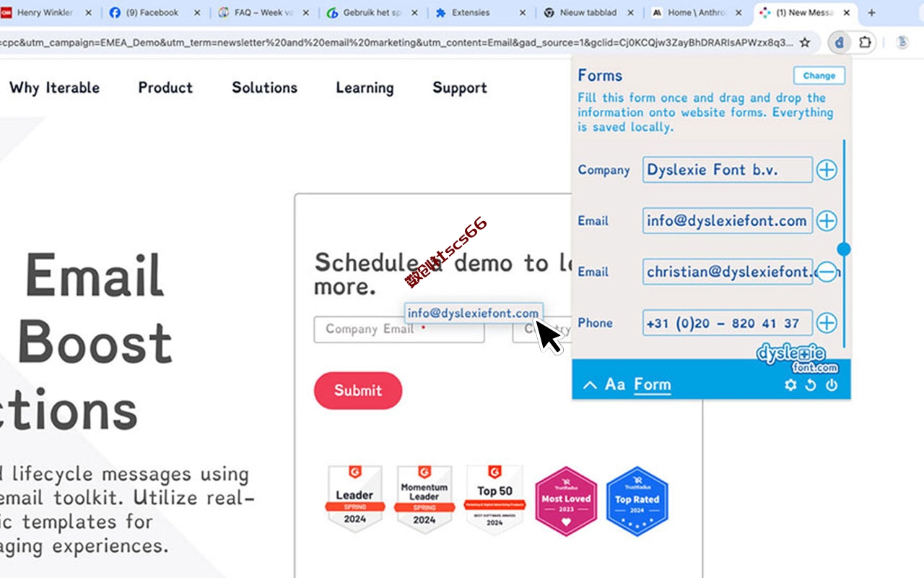This screenshot has height=578, width=924.
Task: Toggle the extension power icon
Action: coord(832,385)
